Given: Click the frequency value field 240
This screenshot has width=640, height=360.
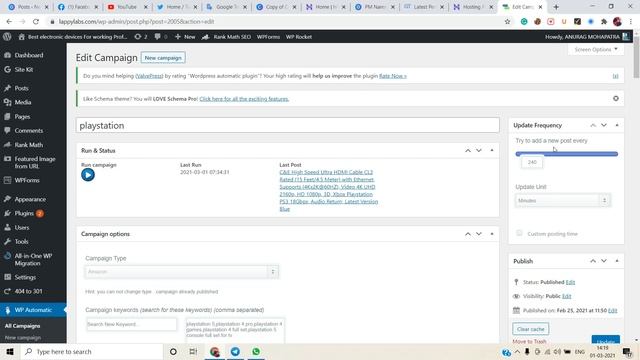Looking at the screenshot, I should pyautogui.click(x=532, y=162).
